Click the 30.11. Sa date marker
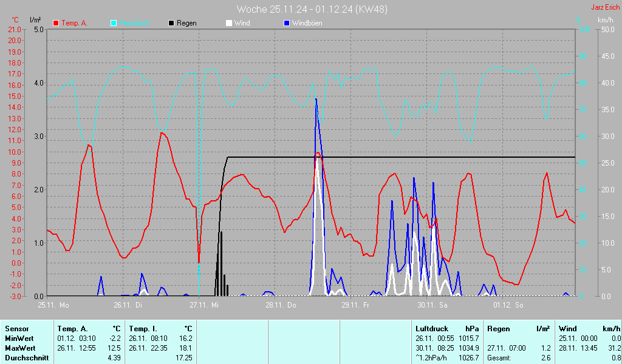The width and height of the screenshot is (622, 364). (x=432, y=305)
